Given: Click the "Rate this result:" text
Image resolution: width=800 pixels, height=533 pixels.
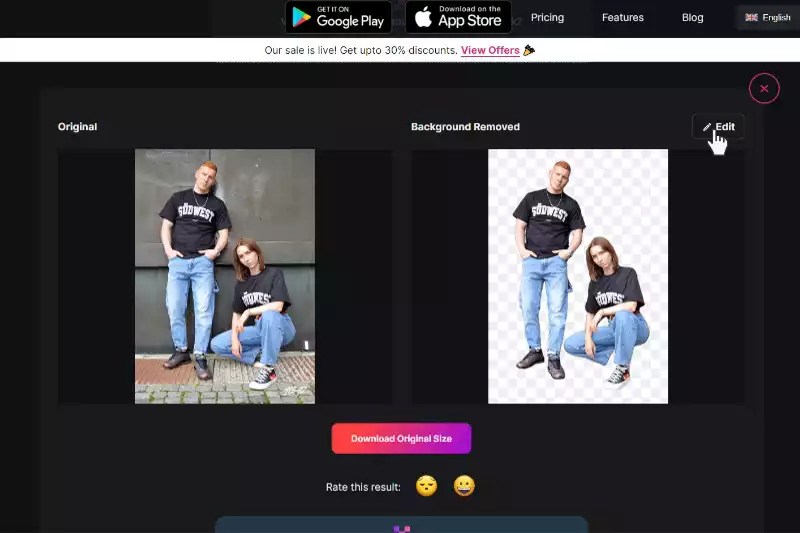Looking at the screenshot, I should point(363,487).
